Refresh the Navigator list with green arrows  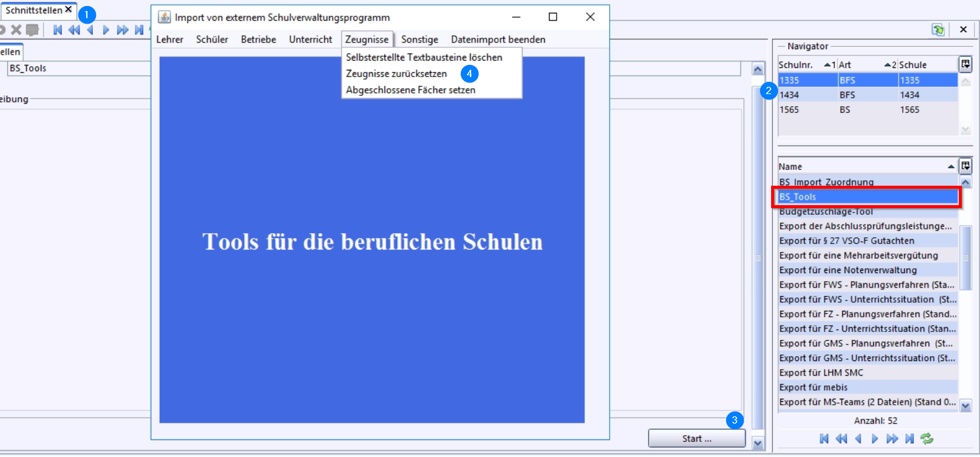coord(927,438)
